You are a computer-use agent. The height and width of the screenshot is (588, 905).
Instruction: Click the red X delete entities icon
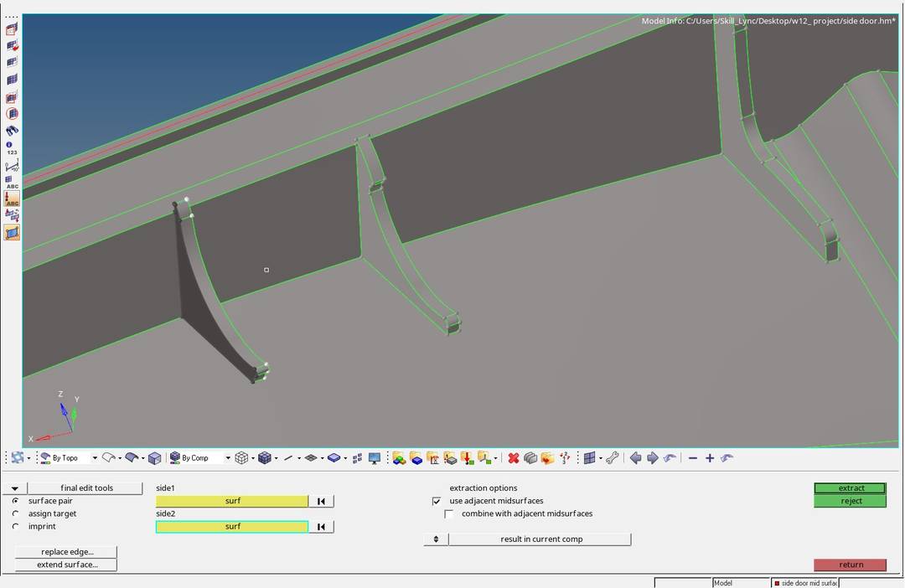[513, 457]
